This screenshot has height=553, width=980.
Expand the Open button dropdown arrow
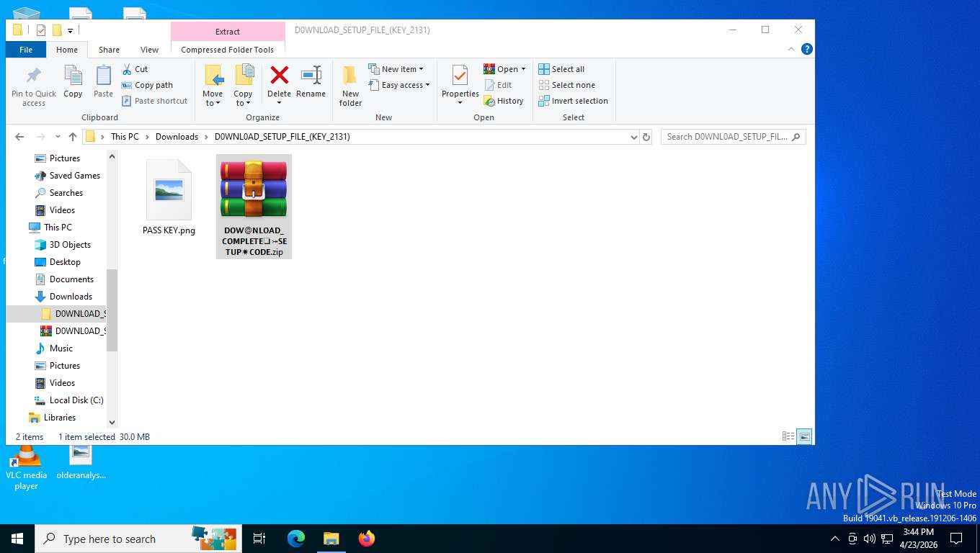[523, 69]
